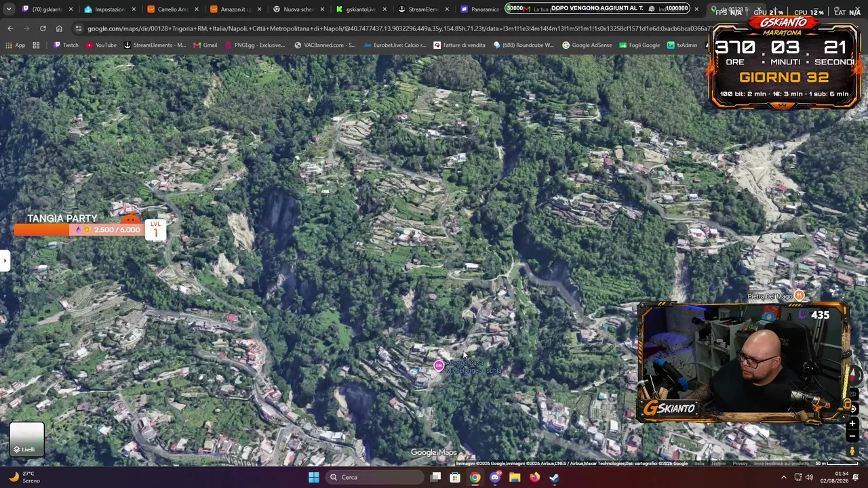Viewport: 868px width, 488px height.
Task: Open Discord from the taskbar
Action: (495, 477)
